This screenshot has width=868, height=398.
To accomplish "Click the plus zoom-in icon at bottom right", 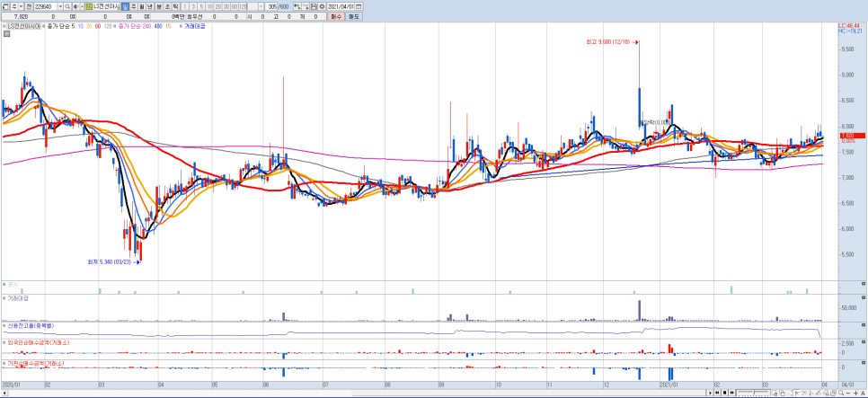I will click(x=855, y=393).
